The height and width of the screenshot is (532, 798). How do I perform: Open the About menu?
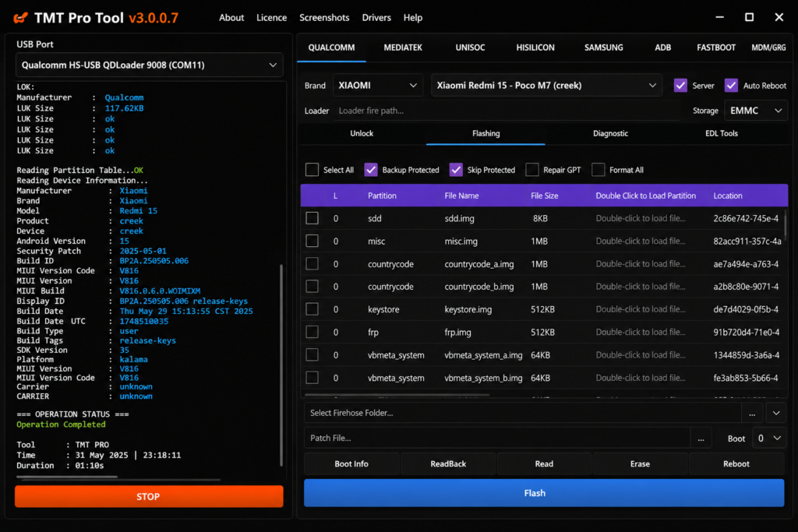(231, 18)
